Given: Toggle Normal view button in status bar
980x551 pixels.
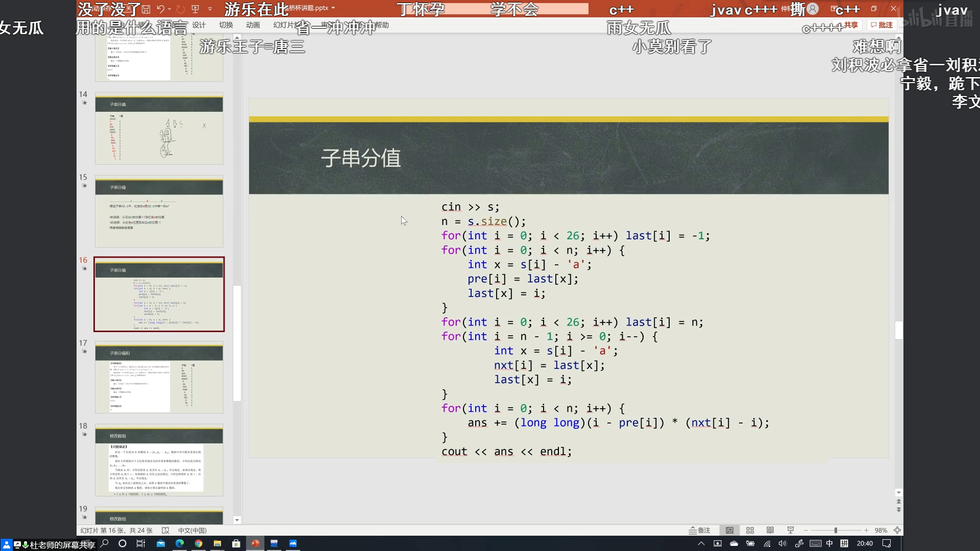Looking at the screenshot, I should [x=729, y=531].
